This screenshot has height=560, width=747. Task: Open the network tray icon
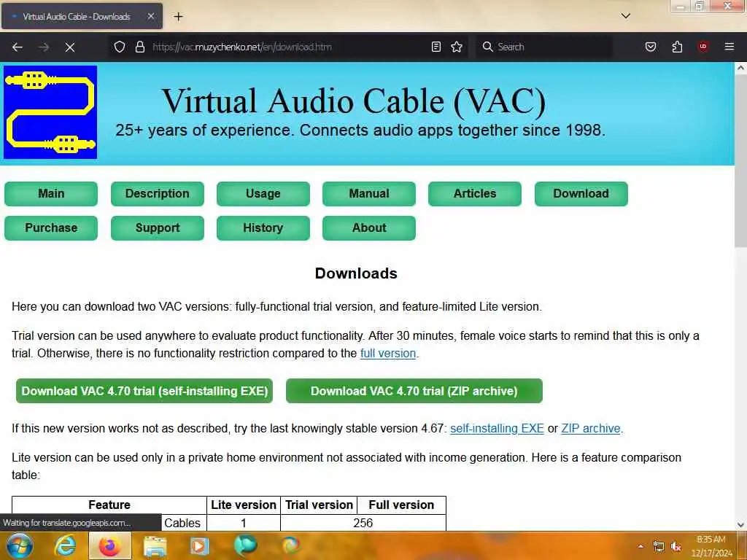click(659, 546)
